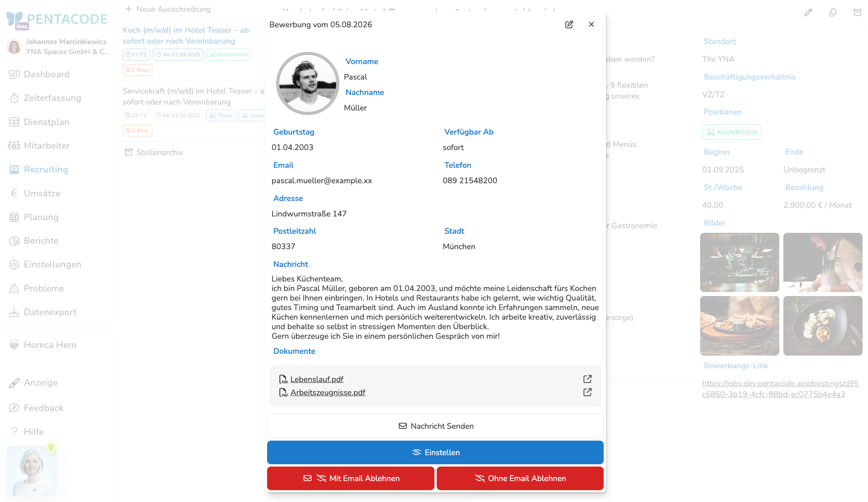Open the plated dish image thumbnail
Image resolution: width=868 pixels, height=502 pixels.
[823, 326]
